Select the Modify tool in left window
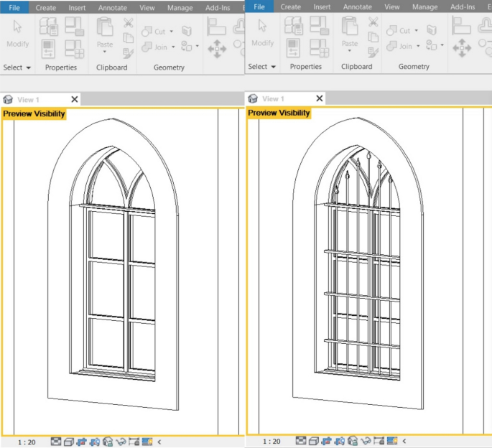This screenshot has width=492, height=448. [x=17, y=34]
